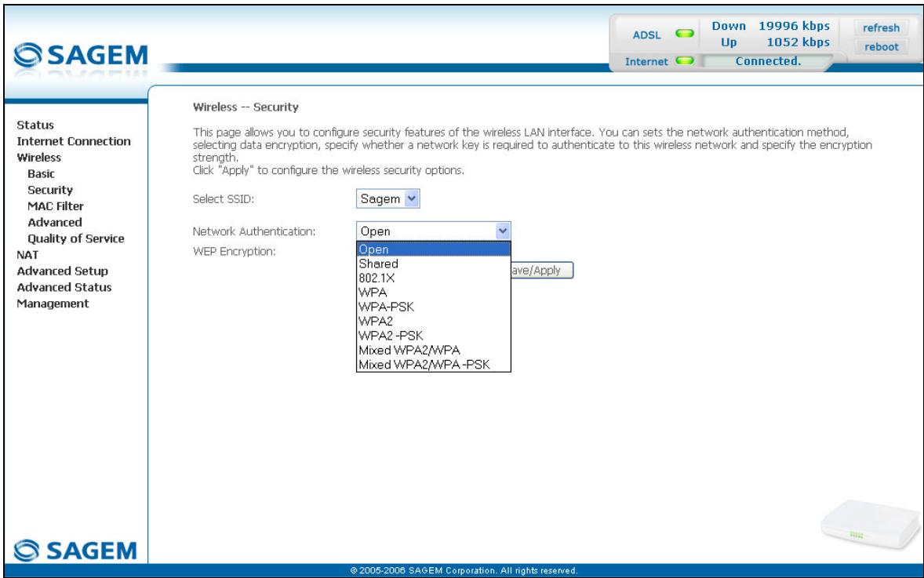The height and width of the screenshot is (578, 924).
Task: Click the reboot button
Action: pos(881,47)
